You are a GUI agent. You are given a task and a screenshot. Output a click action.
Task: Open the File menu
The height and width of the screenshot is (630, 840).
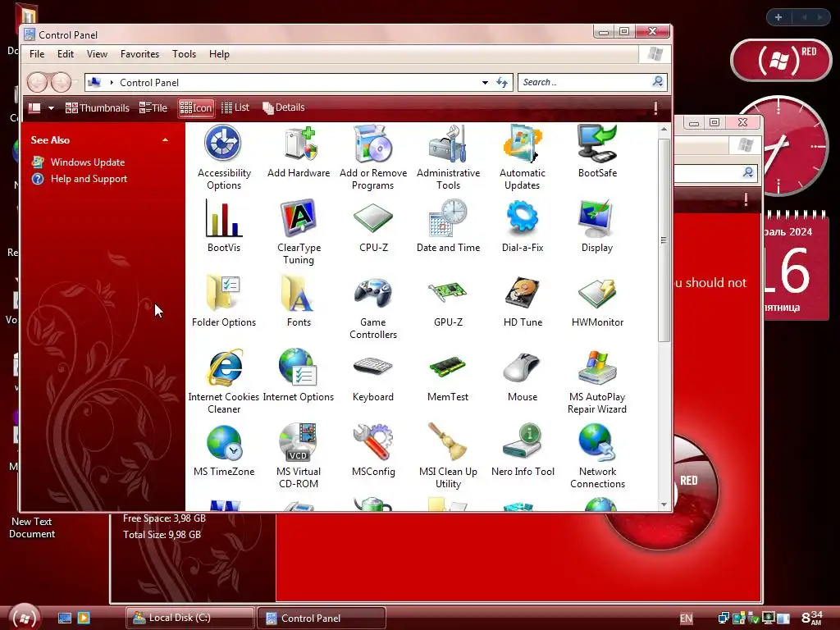pos(37,54)
